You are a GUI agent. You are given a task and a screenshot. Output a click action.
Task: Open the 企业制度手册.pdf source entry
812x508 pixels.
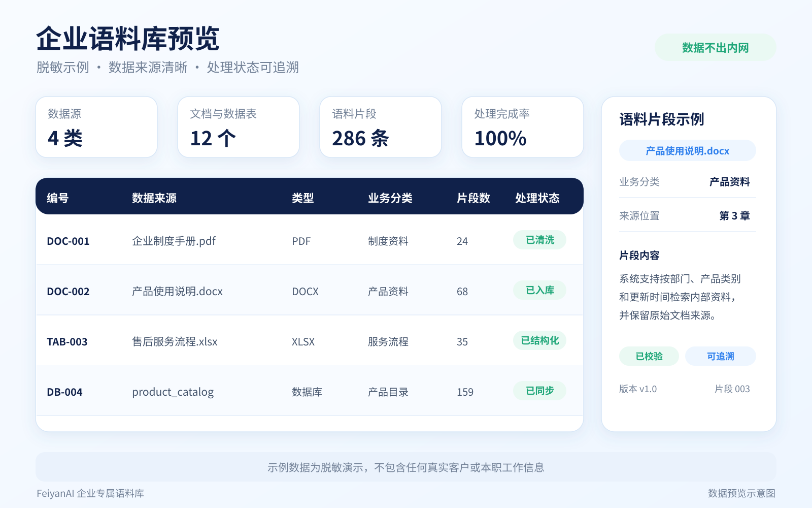174,241
